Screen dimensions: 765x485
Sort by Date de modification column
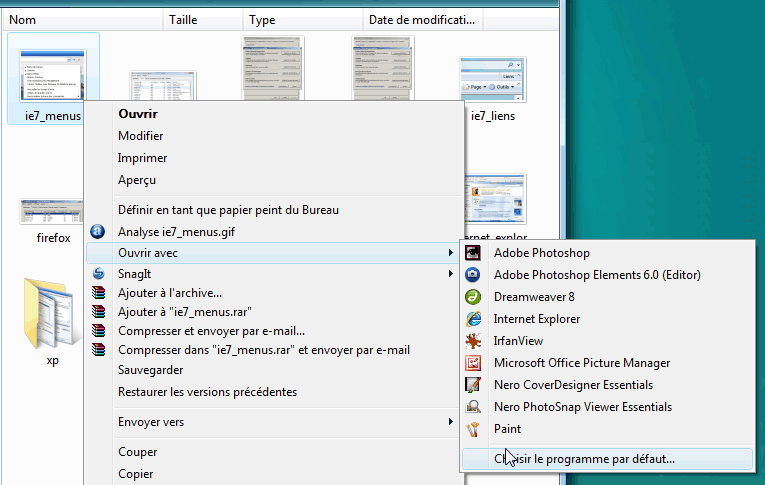422,19
